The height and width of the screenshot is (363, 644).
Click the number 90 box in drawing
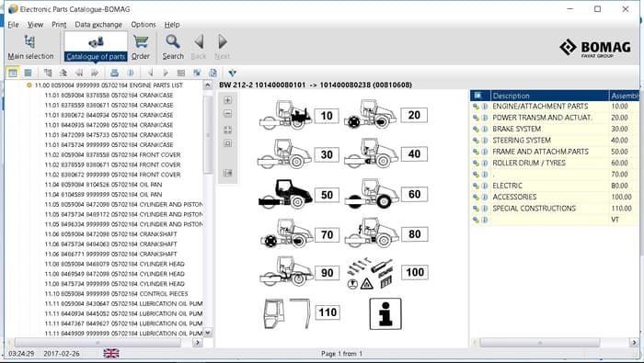327,273
